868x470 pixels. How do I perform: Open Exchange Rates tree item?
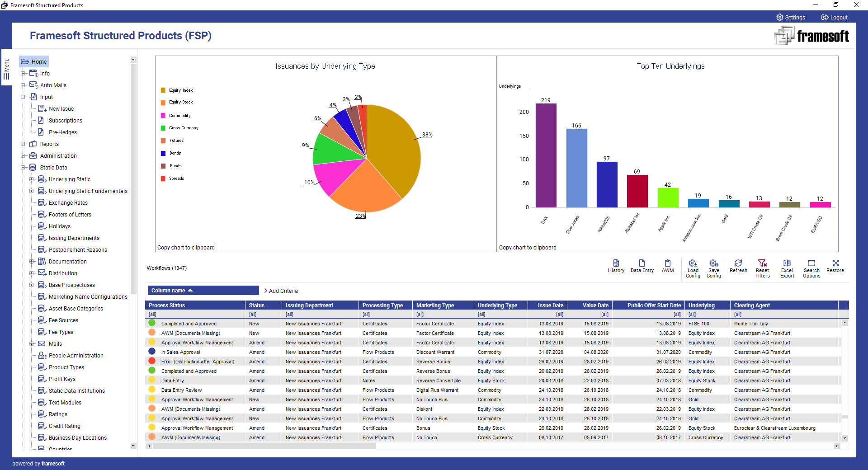[x=68, y=202]
